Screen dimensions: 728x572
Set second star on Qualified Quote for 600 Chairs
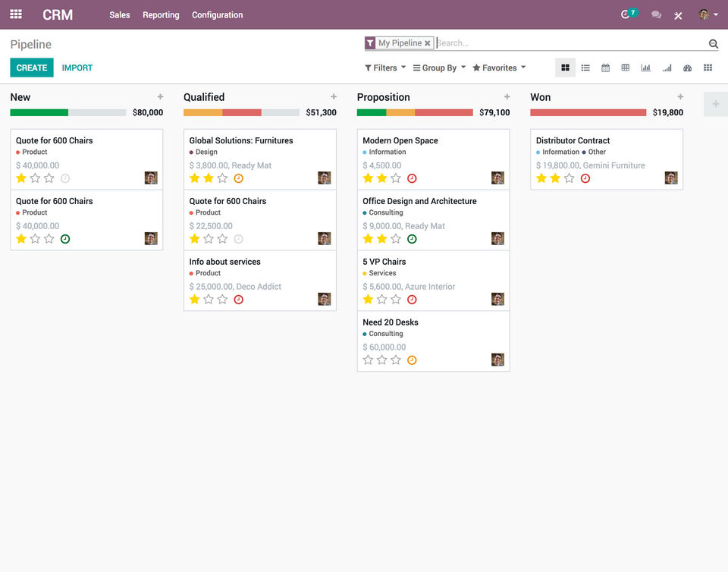tap(209, 239)
